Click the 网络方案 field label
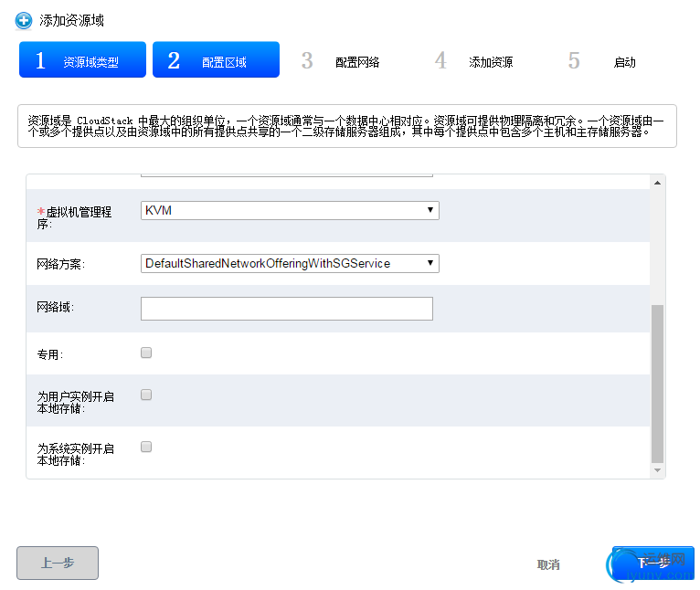Viewport: 700px width, 590px height. [x=60, y=264]
